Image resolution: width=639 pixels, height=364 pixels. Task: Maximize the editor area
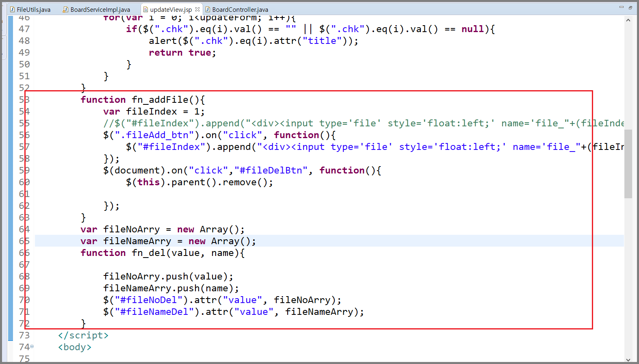[630, 7]
